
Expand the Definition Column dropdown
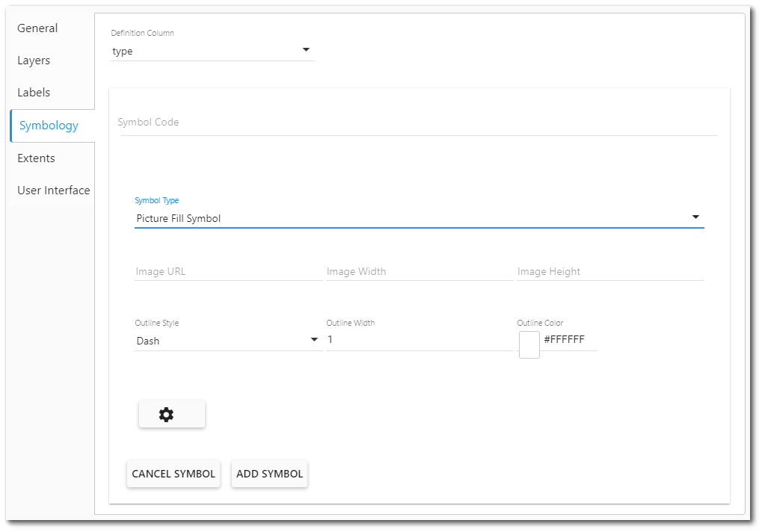coord(212,51)
